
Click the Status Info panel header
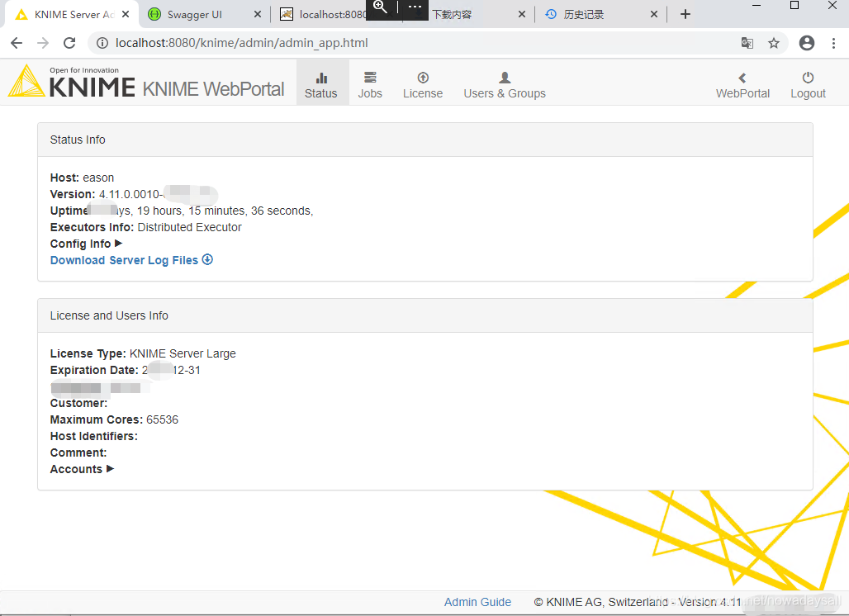coord(425,140)
